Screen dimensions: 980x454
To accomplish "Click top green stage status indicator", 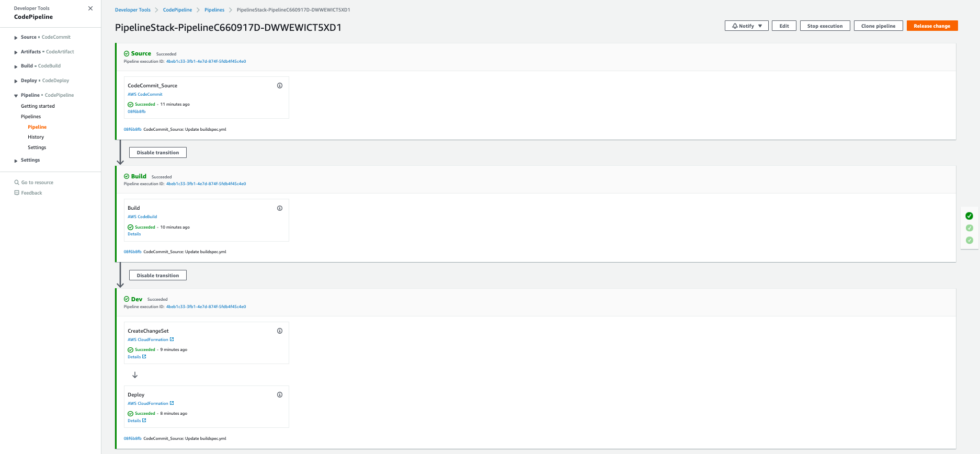I will pos(969,216).
